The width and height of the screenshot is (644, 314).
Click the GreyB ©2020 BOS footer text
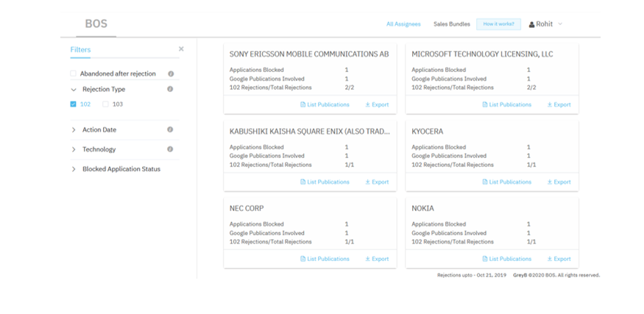pos(556,275)
